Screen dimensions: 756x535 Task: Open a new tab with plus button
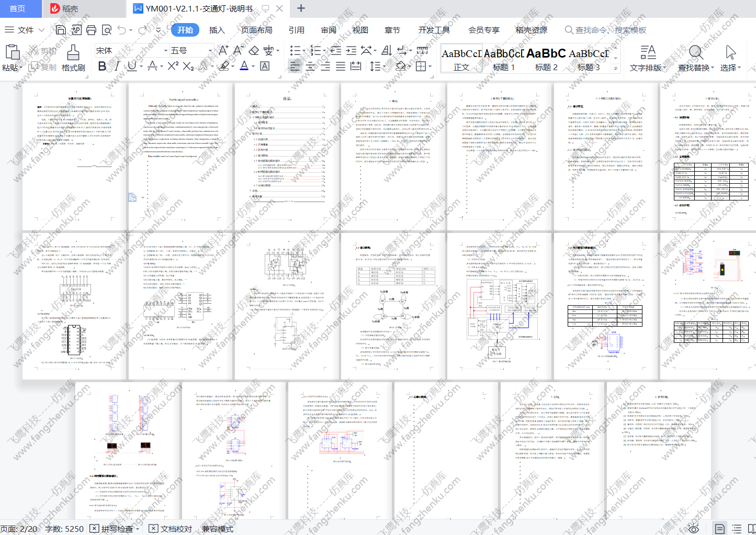tap(301, 8)
